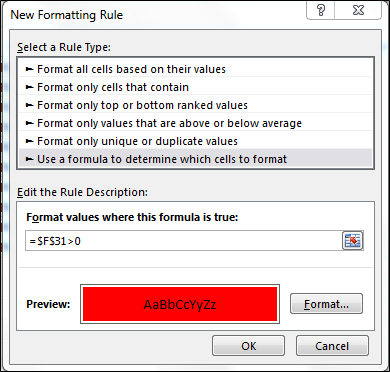
Task: Close the New Formatting Rule dialog
Action: tap(358, 12)
